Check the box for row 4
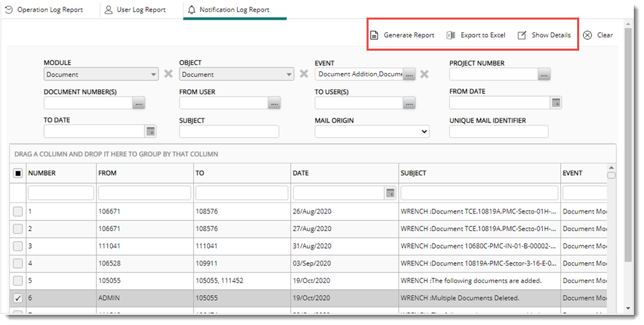The image size is (644, 325). coord(18,263)
